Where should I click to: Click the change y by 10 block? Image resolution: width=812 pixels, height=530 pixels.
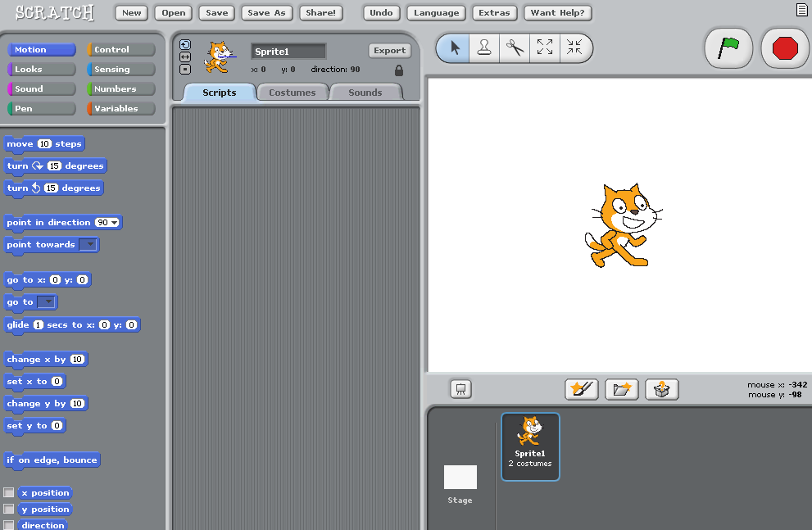point(46,404)
